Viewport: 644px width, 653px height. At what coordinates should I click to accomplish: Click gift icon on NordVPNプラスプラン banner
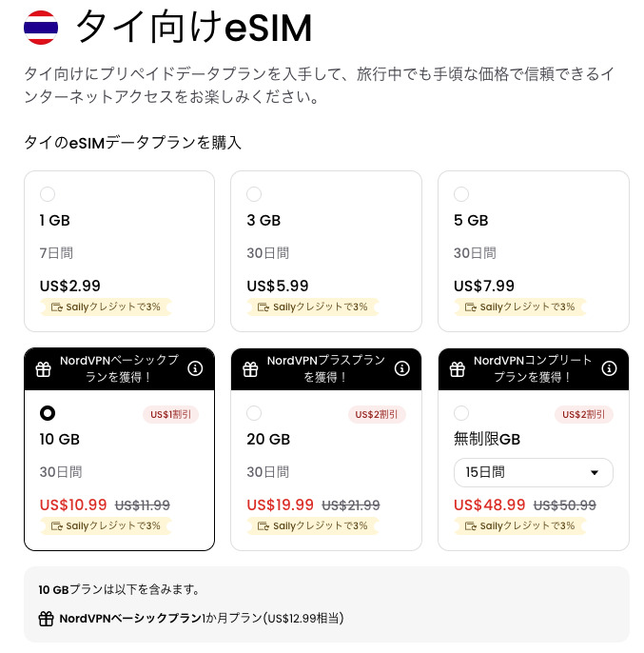[x=250, y=369]
